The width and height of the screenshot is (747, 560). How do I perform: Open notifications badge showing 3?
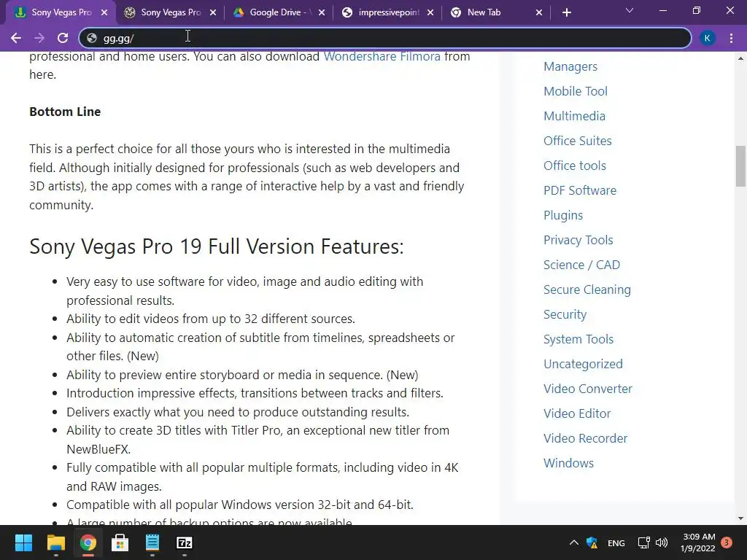point(727,542)
